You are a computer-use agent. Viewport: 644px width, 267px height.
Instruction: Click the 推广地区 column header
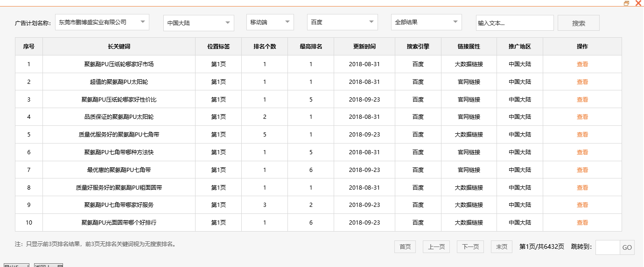(x=520, y=47)
